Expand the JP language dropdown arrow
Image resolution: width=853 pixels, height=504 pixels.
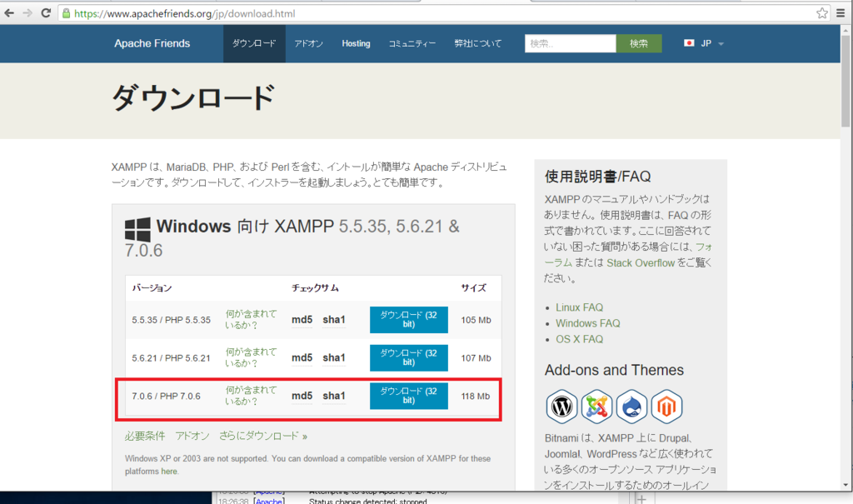click(721, 44)
